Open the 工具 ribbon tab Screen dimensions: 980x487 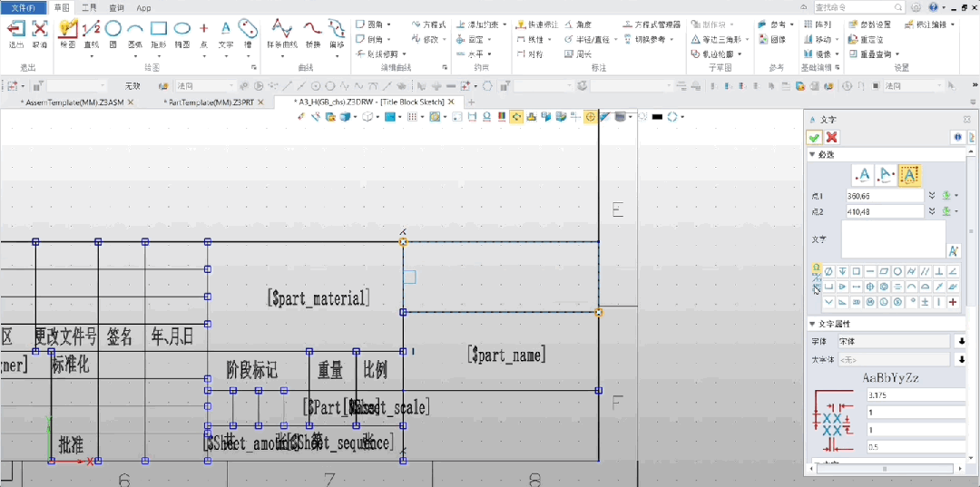point(89,7)
